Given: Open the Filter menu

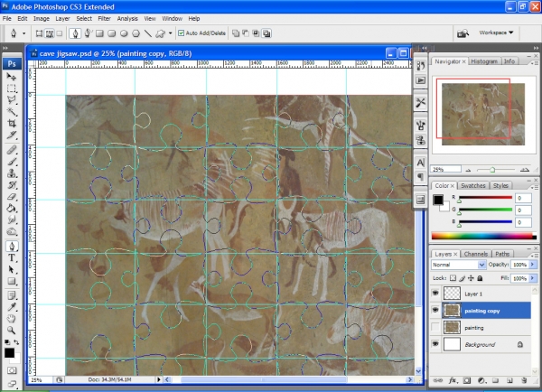Looking at the screenshot, I should (x=104, y=19).
